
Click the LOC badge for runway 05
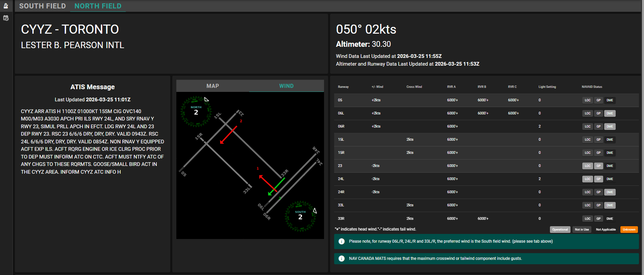pyautogui.click(x=588, y=100)
